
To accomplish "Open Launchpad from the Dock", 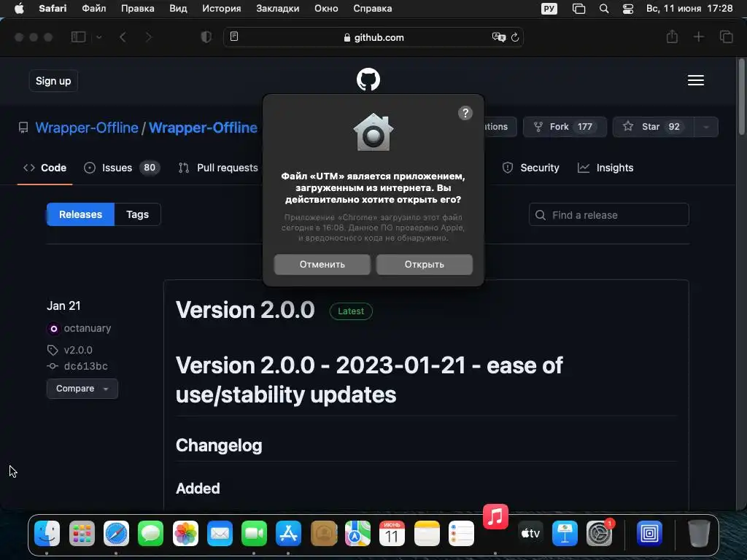I will (82, 533).
